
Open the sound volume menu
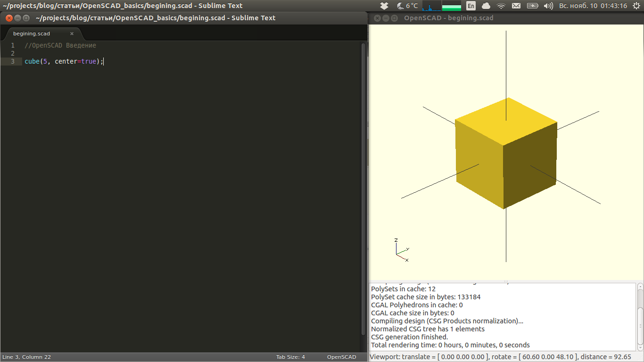[548, 6]
